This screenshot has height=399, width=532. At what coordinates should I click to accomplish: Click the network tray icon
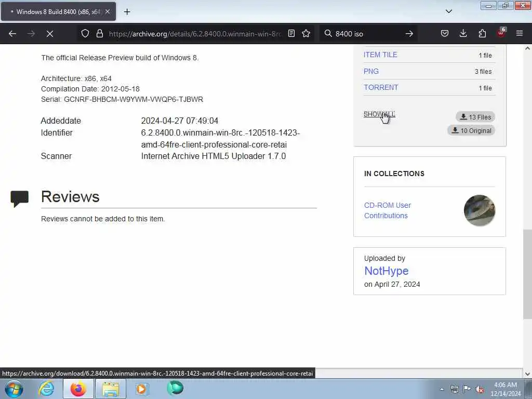[454, 389]
